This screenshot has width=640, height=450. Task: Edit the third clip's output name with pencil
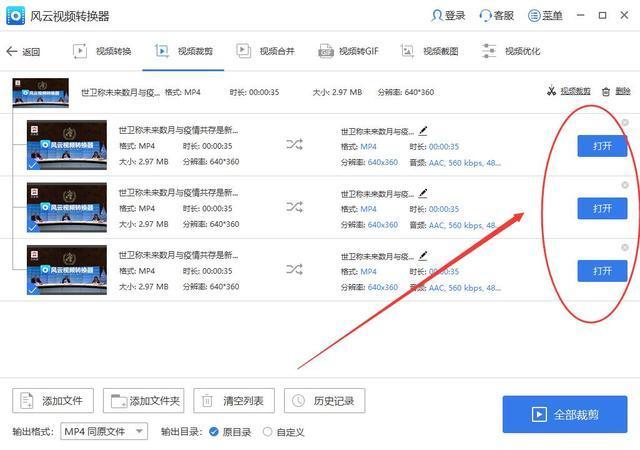tap(423, 256)
